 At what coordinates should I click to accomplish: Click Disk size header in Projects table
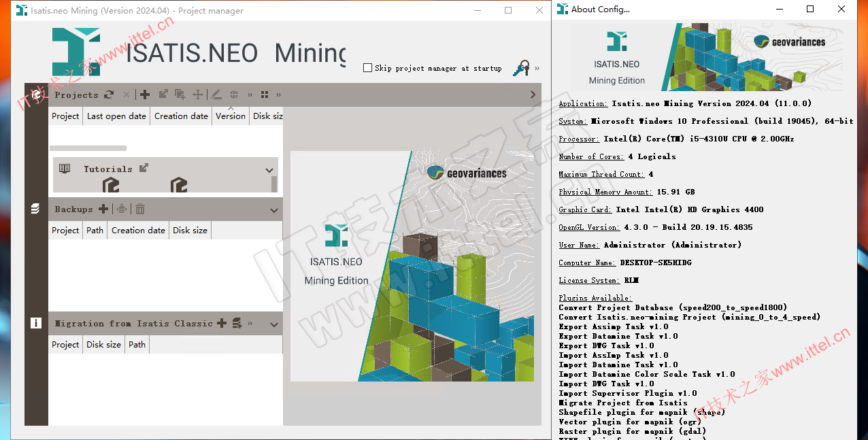pyautogui.click(x=267, y=116)
